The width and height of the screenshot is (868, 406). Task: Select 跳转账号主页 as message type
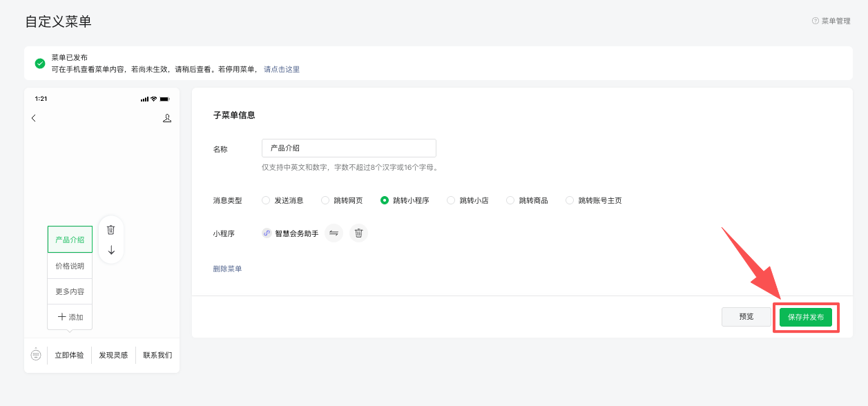tap(570, 200)
